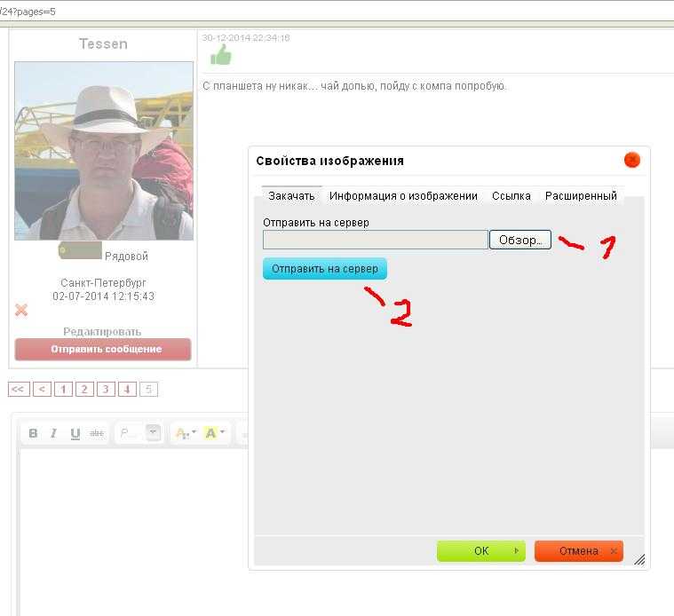Click the Свойства изображения dialog title
This screenshot has height=616, width=674.
pos(329,161)
